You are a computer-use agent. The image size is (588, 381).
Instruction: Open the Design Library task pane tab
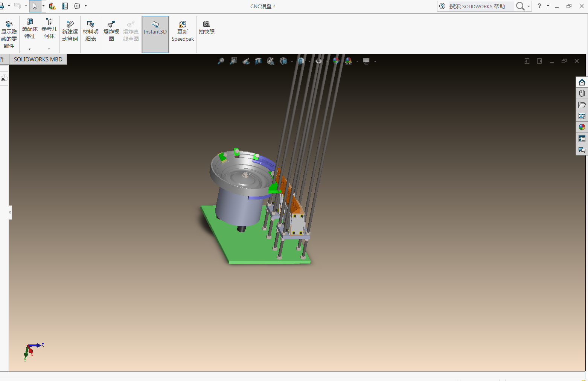[582, 93]
